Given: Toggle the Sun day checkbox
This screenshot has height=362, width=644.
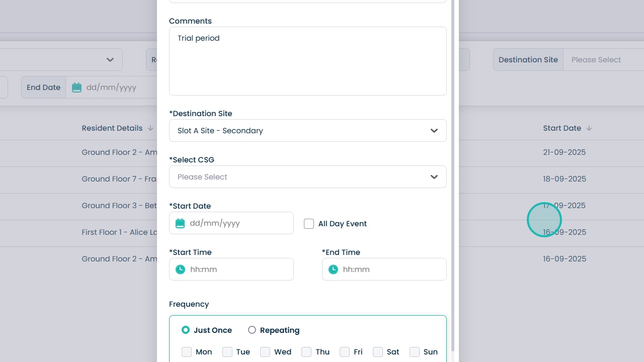Looking at the screenshot, I should 415,352.
